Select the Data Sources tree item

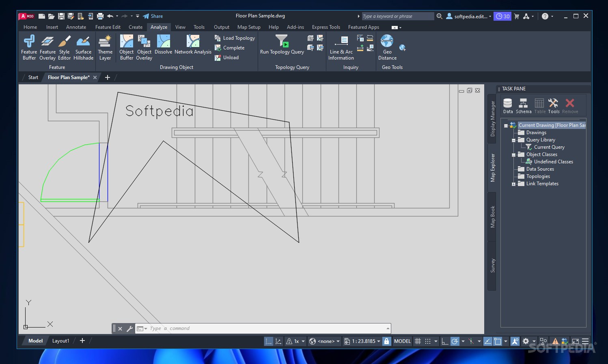pyautogui.click(x=540, y=169)
